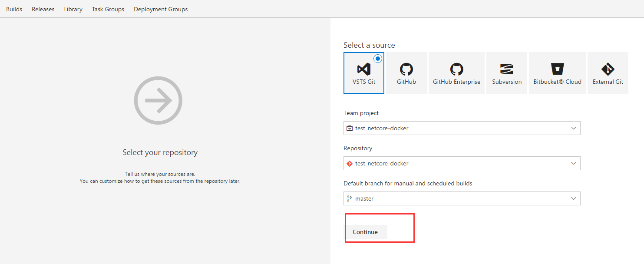Click the 'Tell us where your sources are.' text
Image resolution: width=644 pixels, height=264 pixels.
pos(160,174)
